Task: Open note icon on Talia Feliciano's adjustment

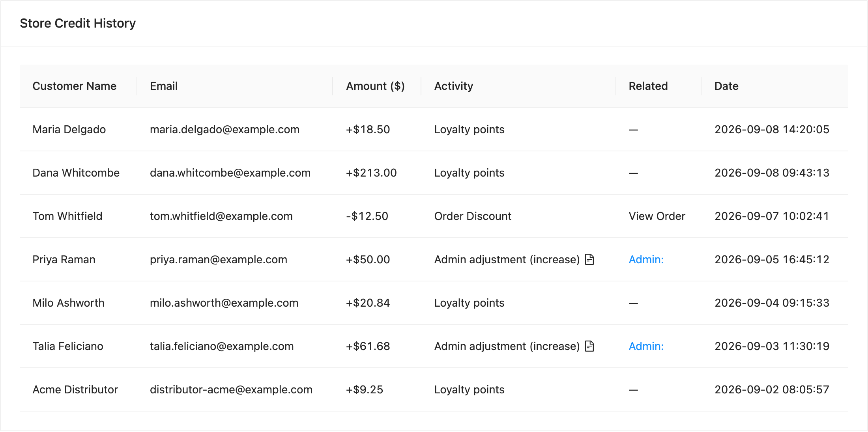Action: 589,346
